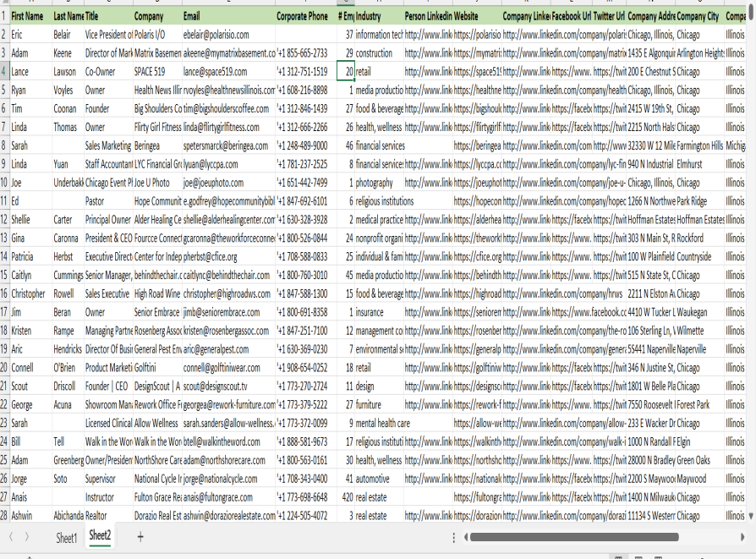Select the First Name header cell
The width and height of the screenshot is (756, 559).
coord(30,16)
